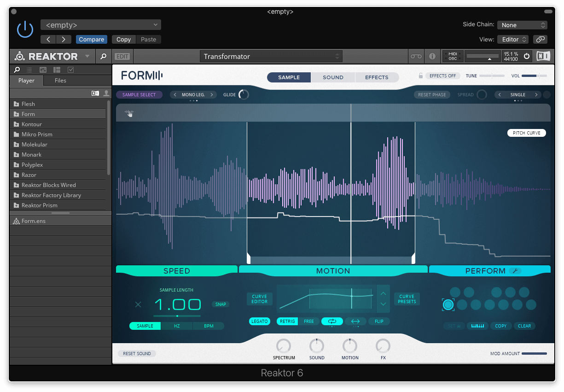
Task: Click the tape/snapshot icon next to the info button
Action: pyautogui.click(x=416, y=56)
